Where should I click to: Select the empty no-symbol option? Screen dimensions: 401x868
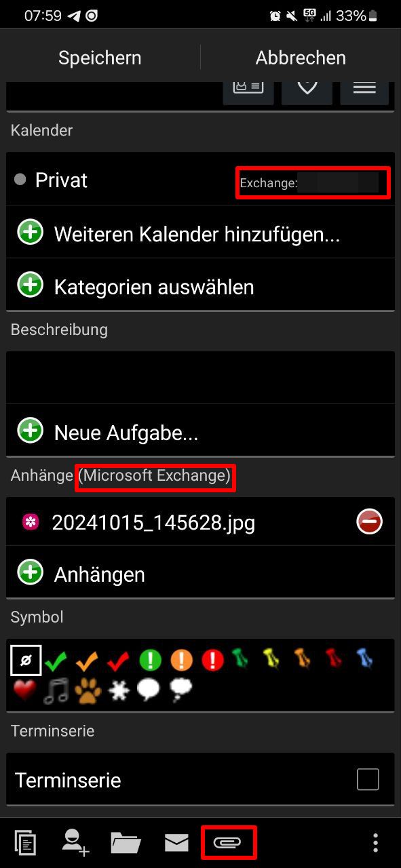point(26,659)
